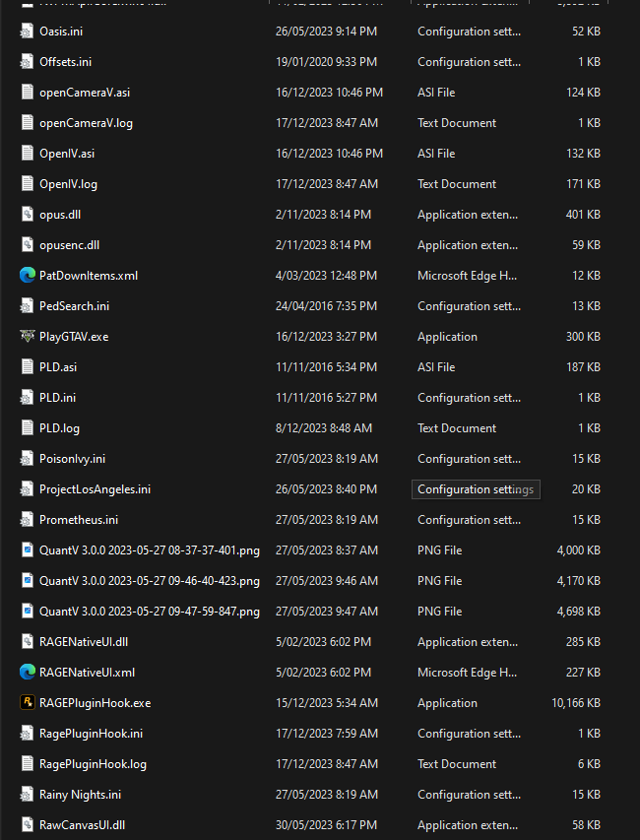
Task: Select the file openCameraV.asi
Action: (x=85, y=93)
